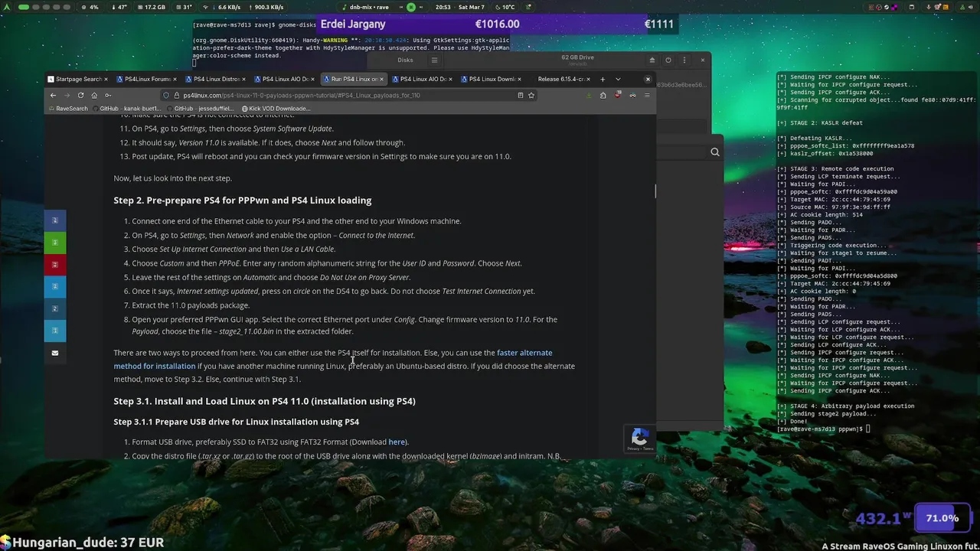Image resolution: width=980 pixels, height=551 pixels.
Task: Open the Disks window hamburger menu
Action: pyautogui.click(x=434, y=60)
